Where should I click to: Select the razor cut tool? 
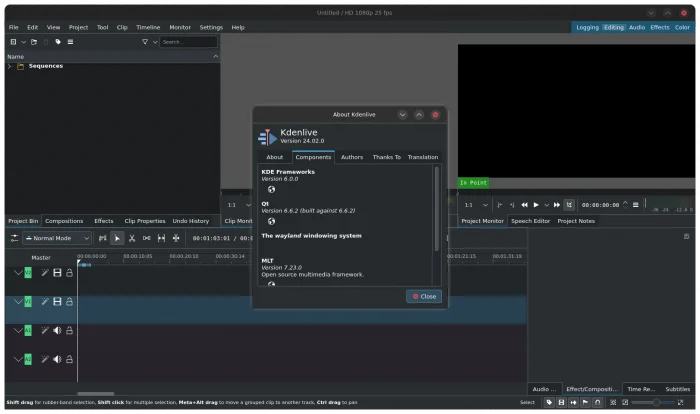click(132, 238)
